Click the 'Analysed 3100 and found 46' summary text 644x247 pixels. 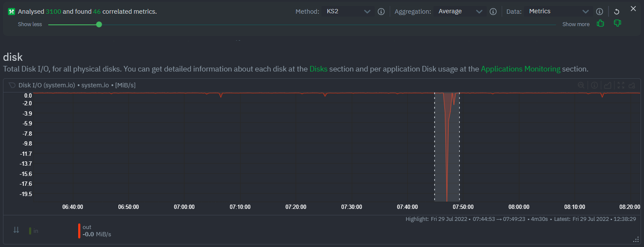pos(87,12)
